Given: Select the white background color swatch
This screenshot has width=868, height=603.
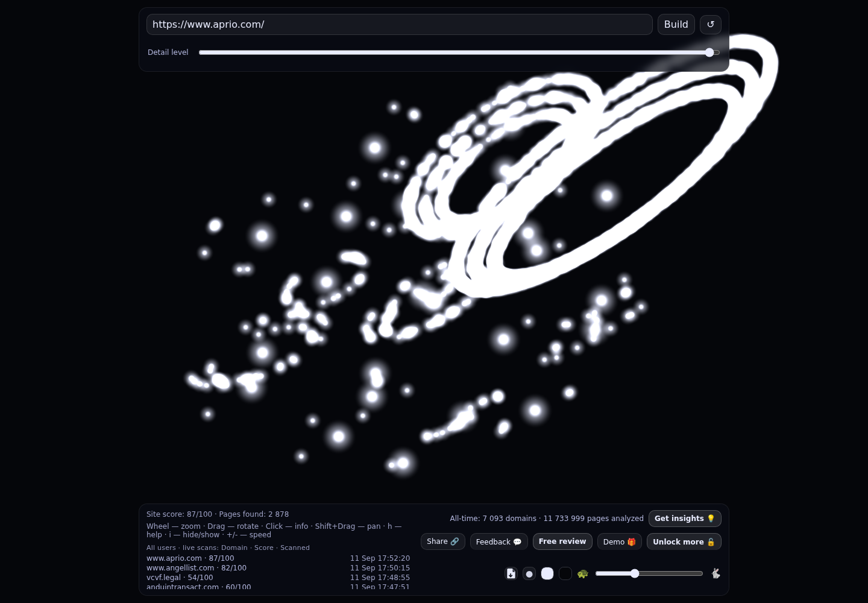Looking at the screenshot, I should 547,573.
